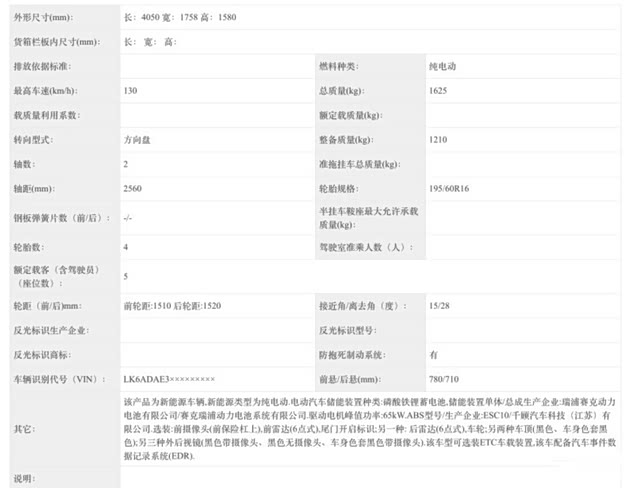Click the 外形尺寸 value with 长:4050
This screenshot has height=488, width=630.
182,18
